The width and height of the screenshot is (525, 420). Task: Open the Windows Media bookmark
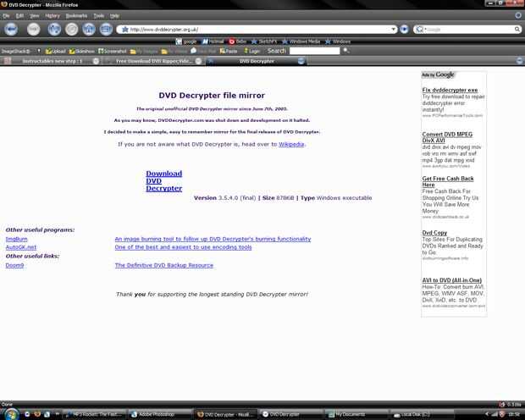(x=301, y=41)
